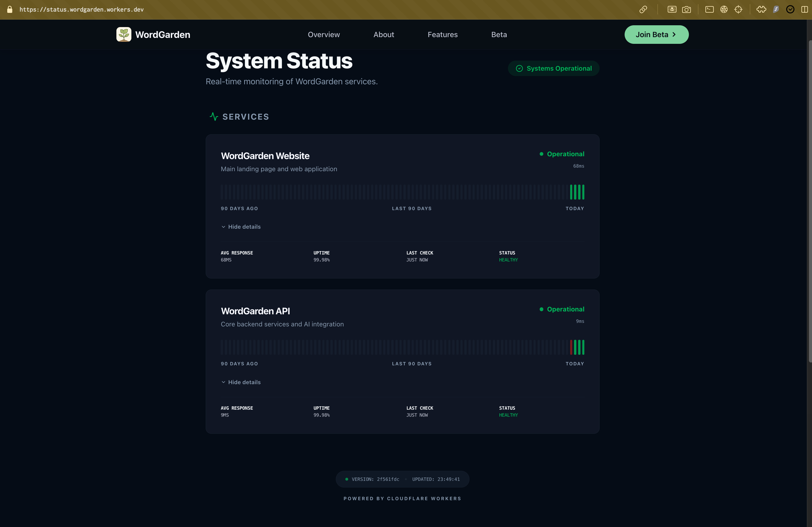Click the page URL address field
Viewport: 812px width, 527px height.
click(82, 10)
